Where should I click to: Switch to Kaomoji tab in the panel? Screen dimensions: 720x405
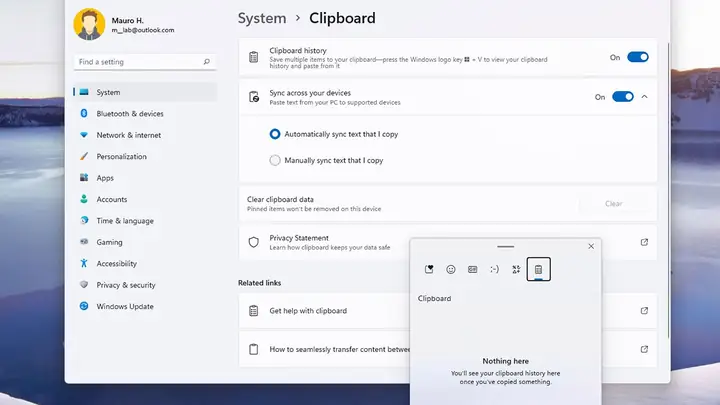(494, 270)
